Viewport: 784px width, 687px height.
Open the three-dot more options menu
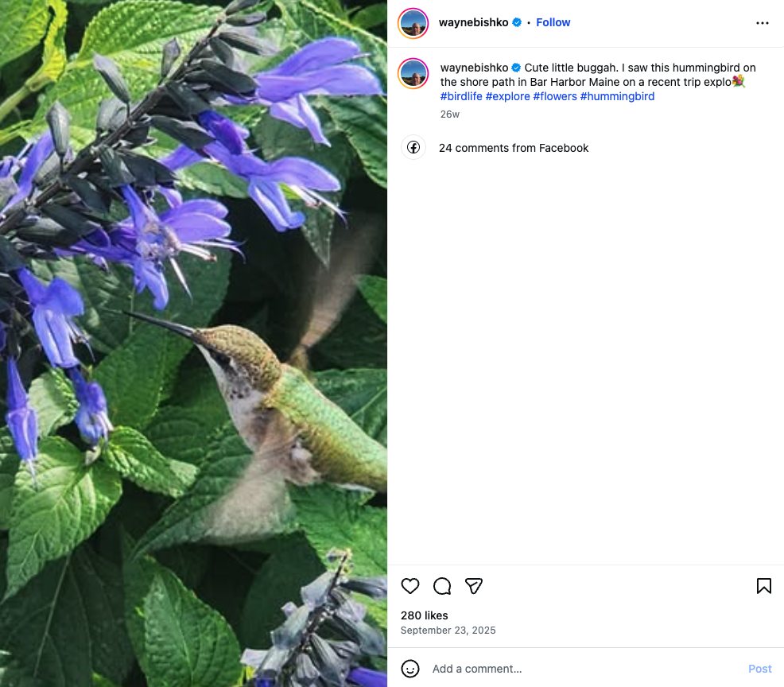[x=763, y=23]
